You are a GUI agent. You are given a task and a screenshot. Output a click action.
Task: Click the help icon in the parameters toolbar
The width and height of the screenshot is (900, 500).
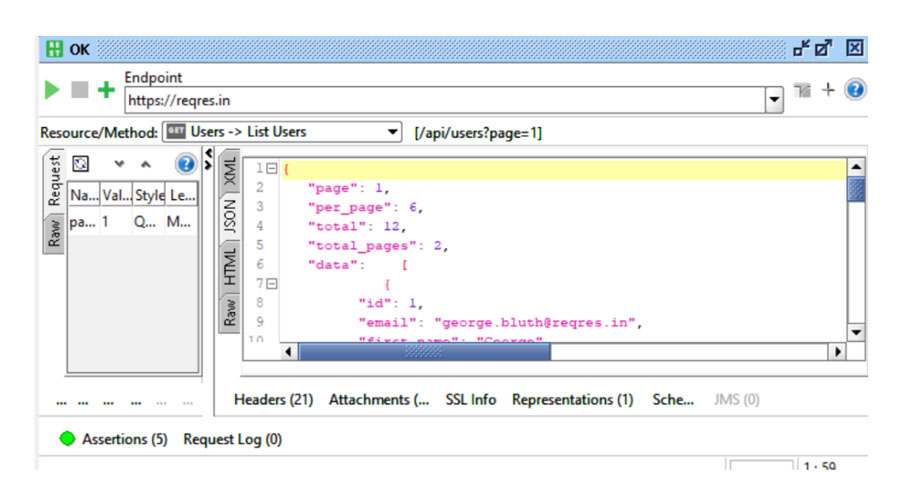(185, 164)
